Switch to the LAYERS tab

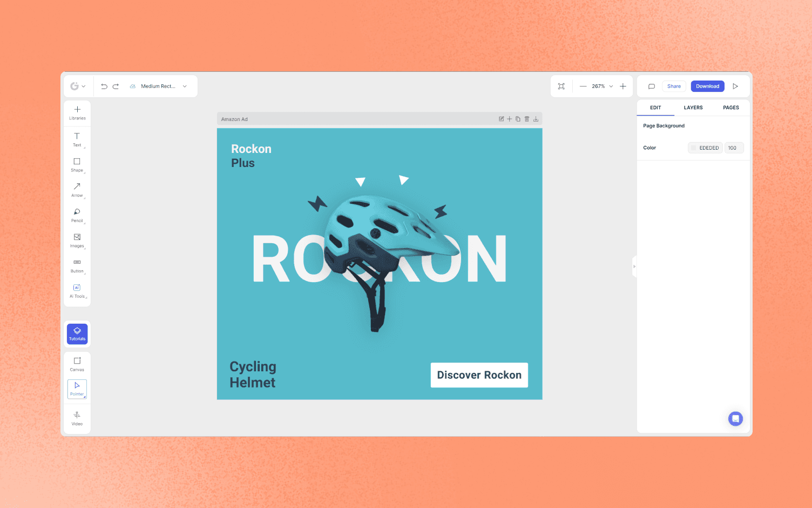[693, 108]
